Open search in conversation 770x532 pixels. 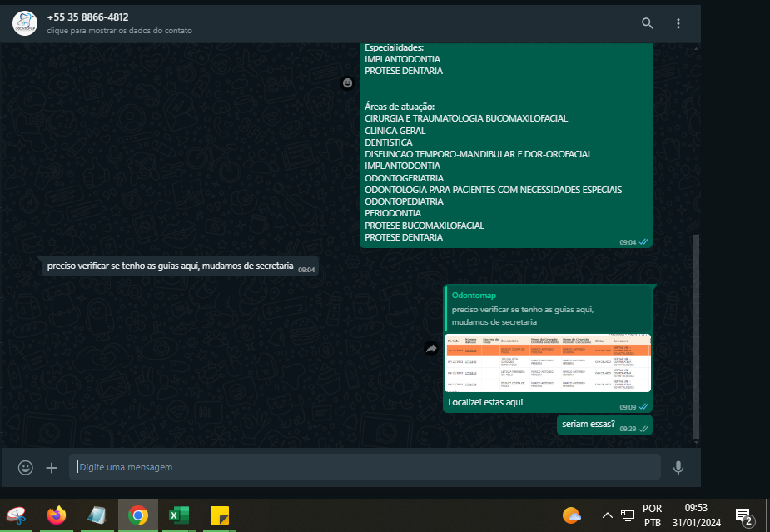coord(647,23)
